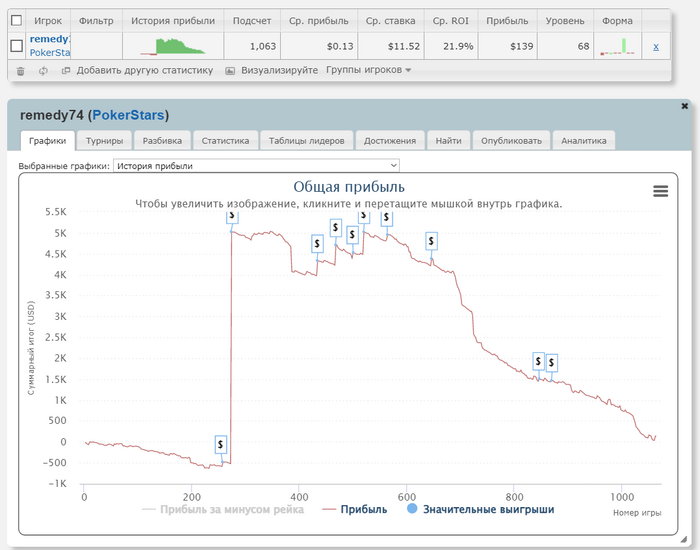This screenshot has width=700, height=550.
Task: Switch to the Графики tab
Action: (47, 141)
